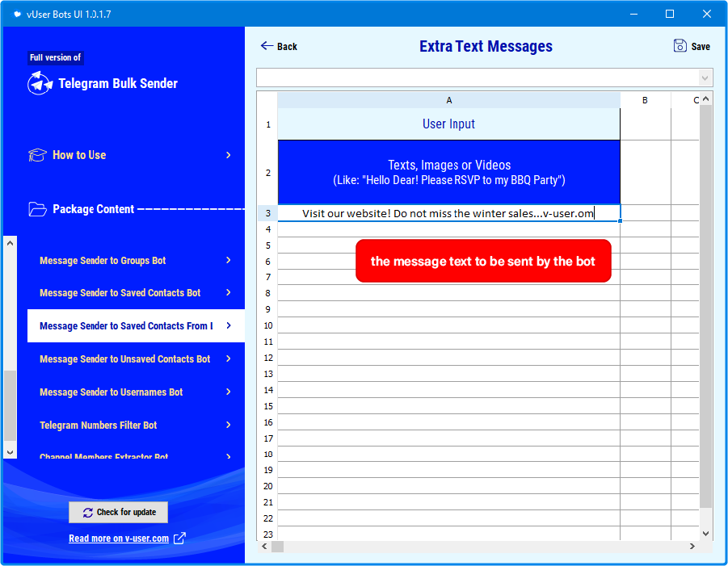Click the Package Content folder icon
This screenshot has height=566, width=728.
pos(37,209)
